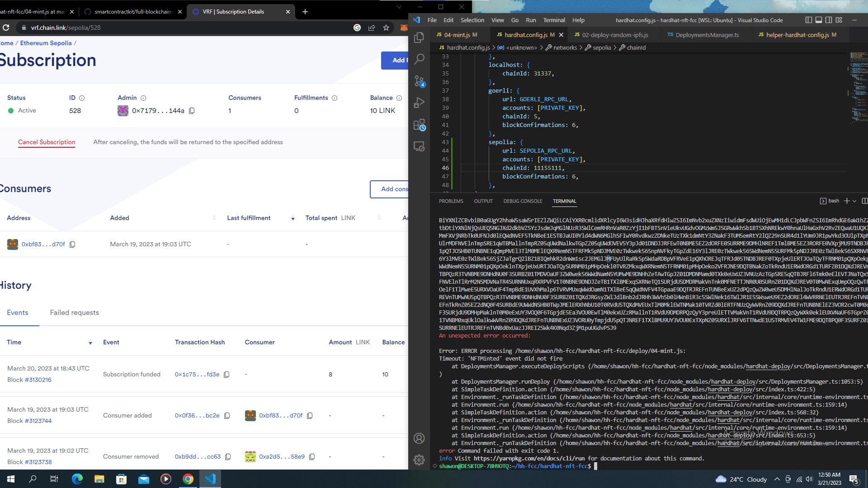Show Admin info tooltip icon

[143, 98]
